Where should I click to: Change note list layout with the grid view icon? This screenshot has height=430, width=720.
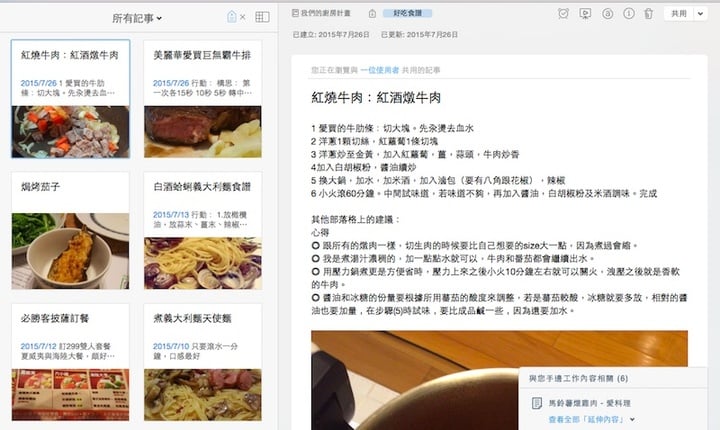(x=262, y=17)
